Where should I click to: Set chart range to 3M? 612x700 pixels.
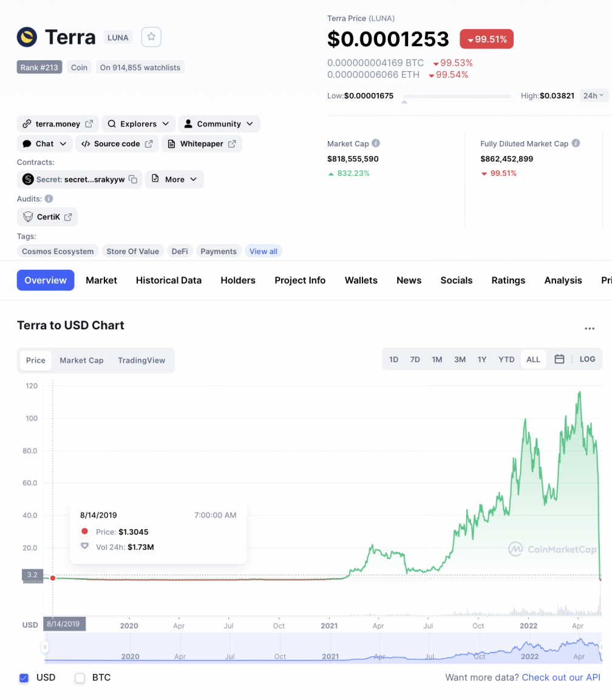(460, 359)
